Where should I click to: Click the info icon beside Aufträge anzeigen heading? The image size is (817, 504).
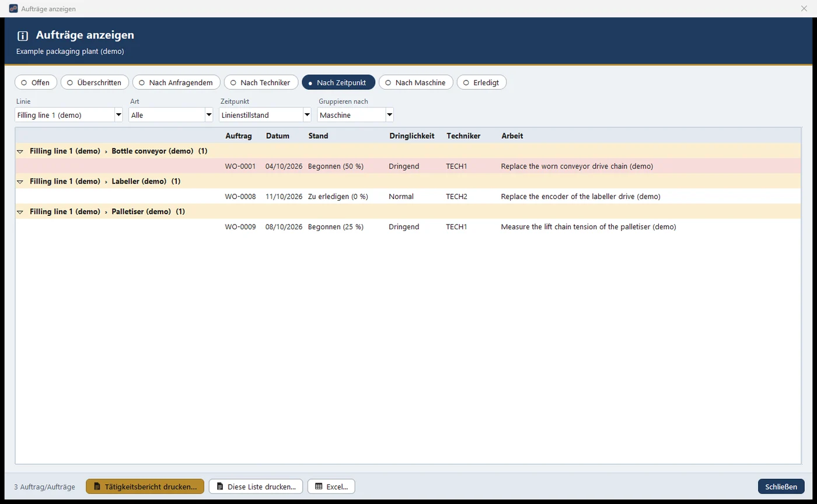tap(23, 36)
